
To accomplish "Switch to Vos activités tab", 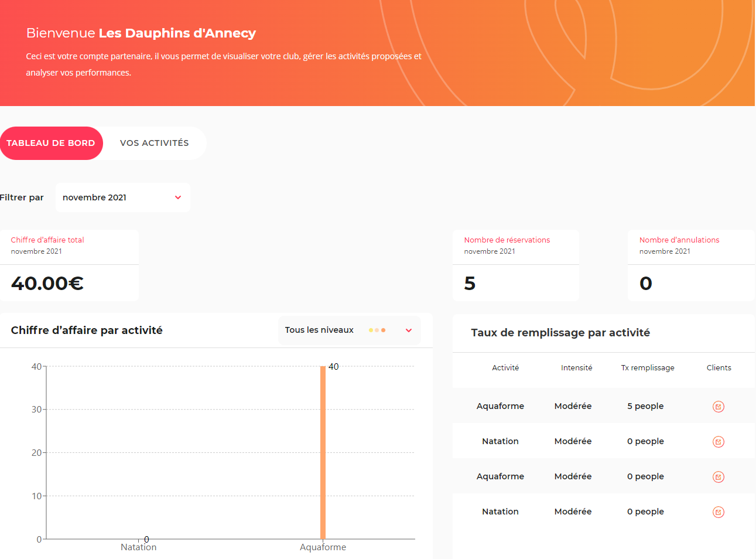I will (x=155, y=143).
